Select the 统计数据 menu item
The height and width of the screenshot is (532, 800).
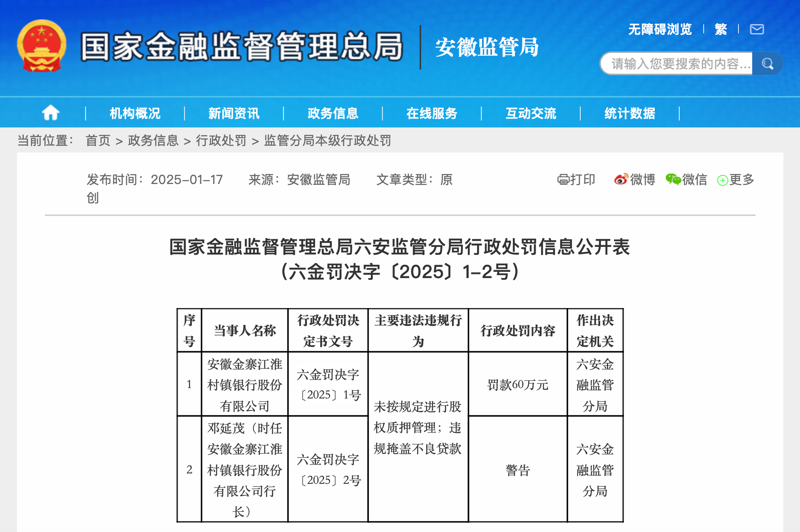pos(629,113)
